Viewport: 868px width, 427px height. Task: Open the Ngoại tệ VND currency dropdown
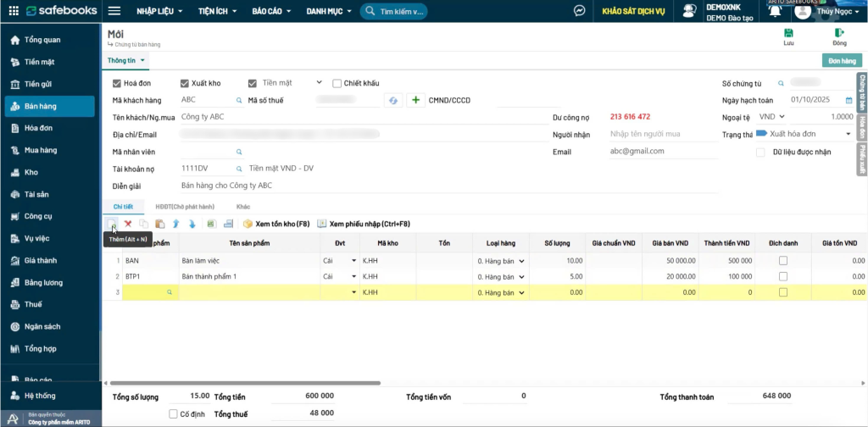click(x=793, y=117)
